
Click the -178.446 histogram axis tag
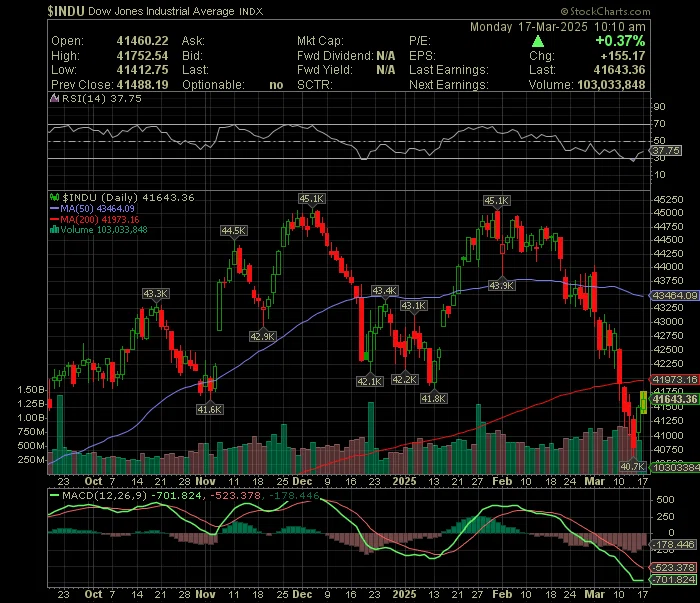click(674, 545)
